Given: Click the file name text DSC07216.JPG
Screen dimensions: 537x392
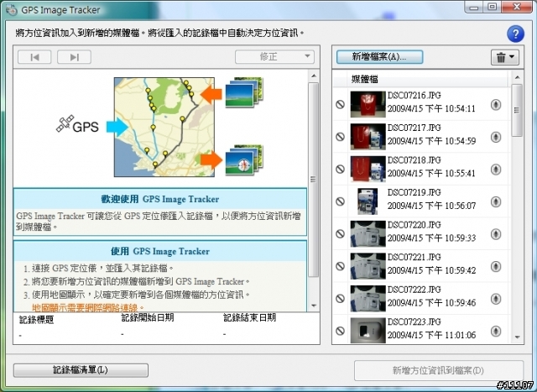Looking at the screenshot, I should (x=414, y=95).
